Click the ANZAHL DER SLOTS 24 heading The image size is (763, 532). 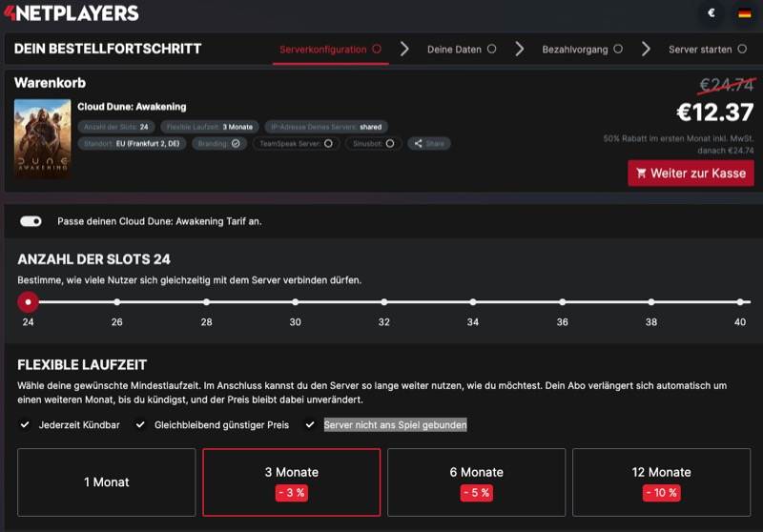[93, 258]
